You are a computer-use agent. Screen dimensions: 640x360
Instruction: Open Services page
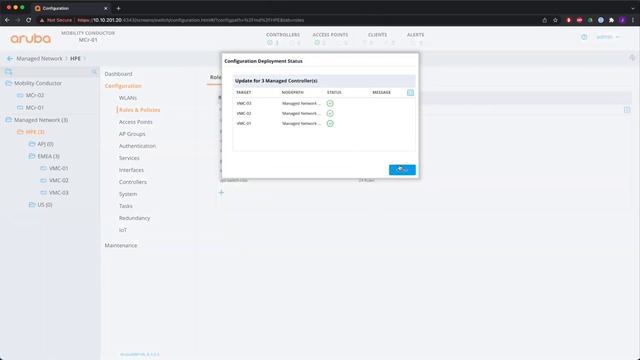pyautogui.click(x=129, y=158)
